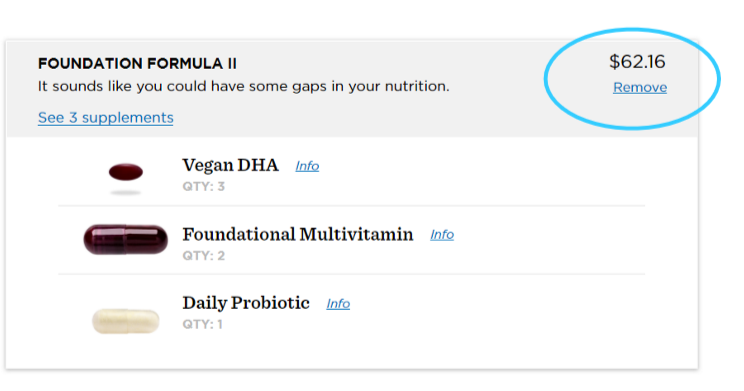
Task: Open Info for Daily Probiotic
Action: 338,303
